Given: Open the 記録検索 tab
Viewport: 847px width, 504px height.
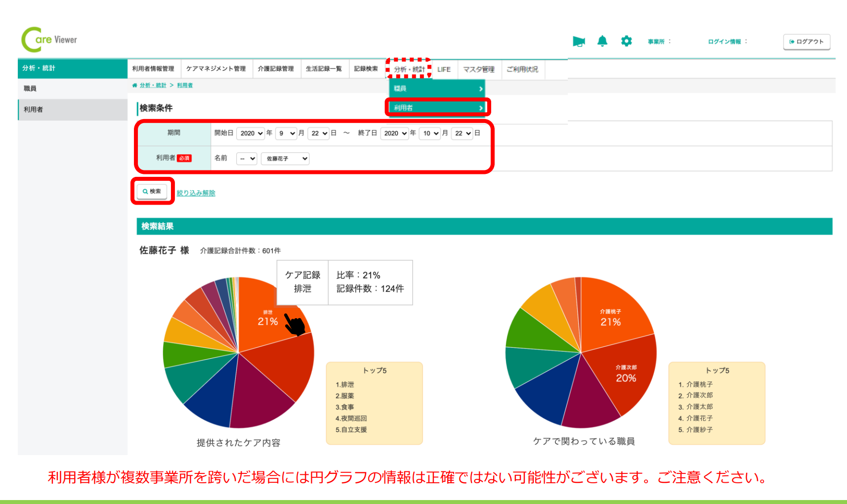Looking at the screenshot, I should click(x=366, y=69).
